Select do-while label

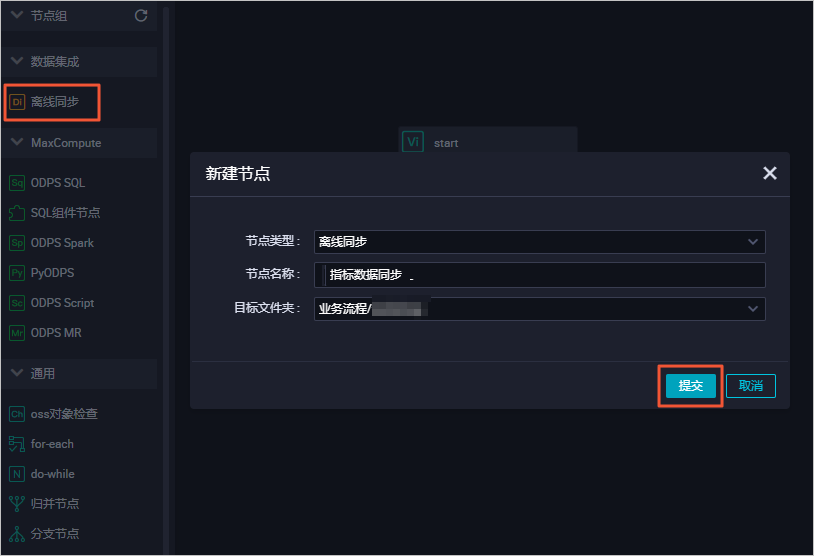[x=52, y=474]
